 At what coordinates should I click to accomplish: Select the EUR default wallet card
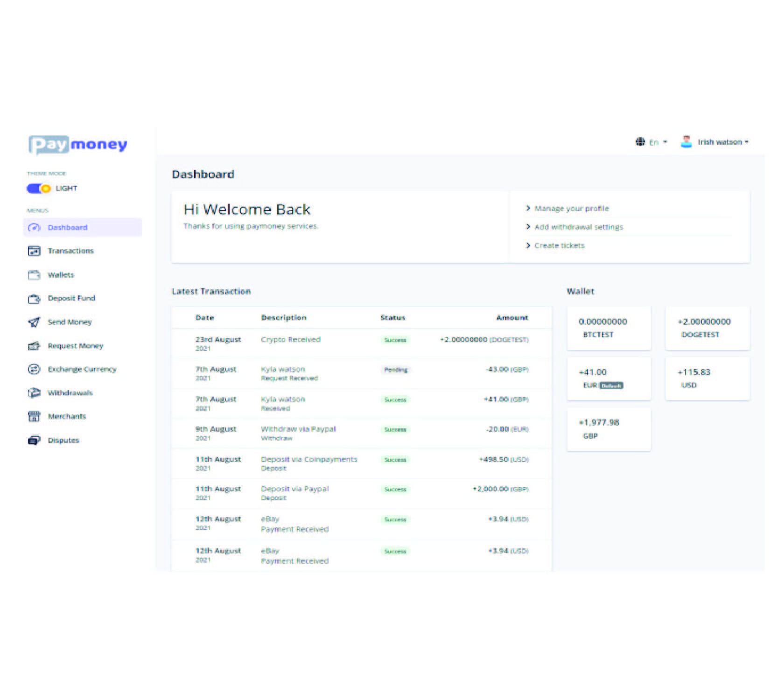point(609,379)
